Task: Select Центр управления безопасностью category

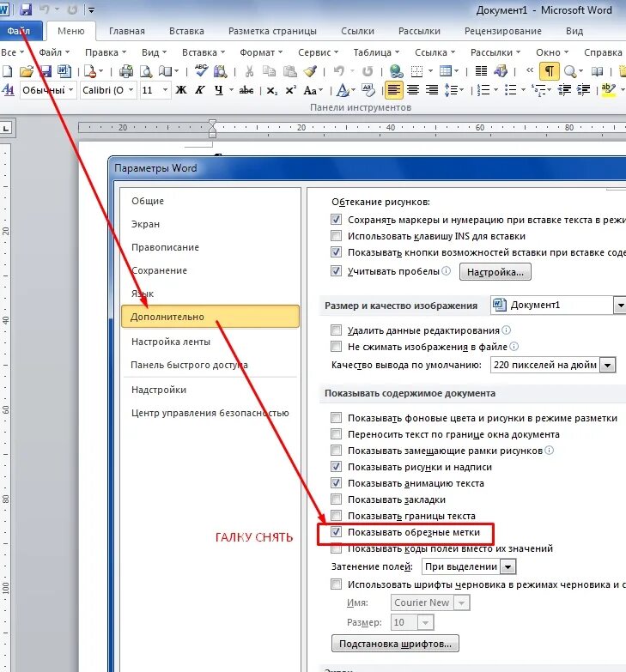Action: coord(210,413)
